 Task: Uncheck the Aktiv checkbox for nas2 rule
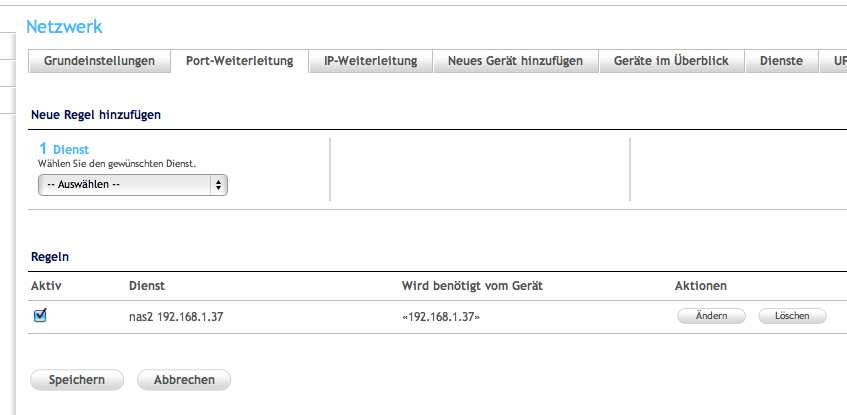[x=41, y=315]
